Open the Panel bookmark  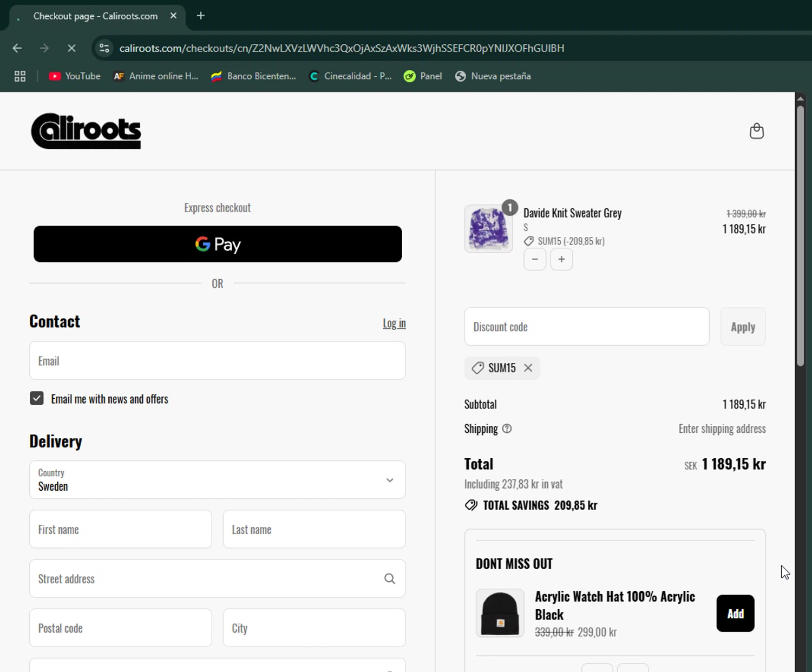pos(423,76)
